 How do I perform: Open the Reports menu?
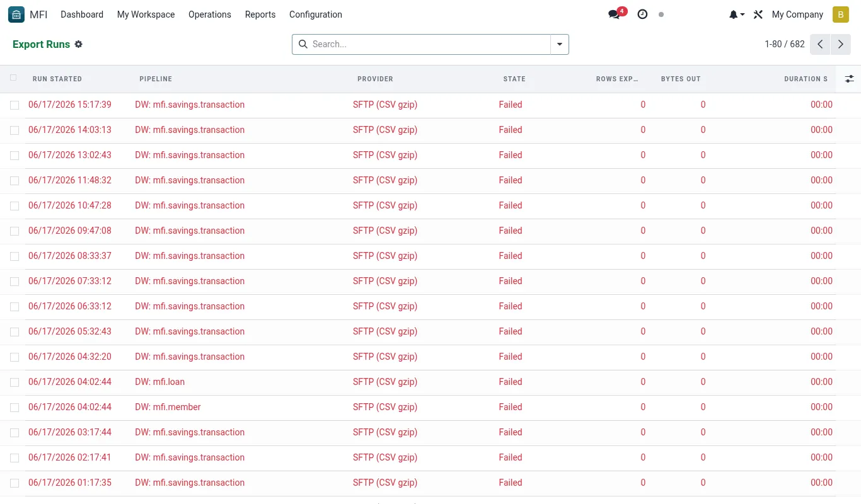[260, 14]
